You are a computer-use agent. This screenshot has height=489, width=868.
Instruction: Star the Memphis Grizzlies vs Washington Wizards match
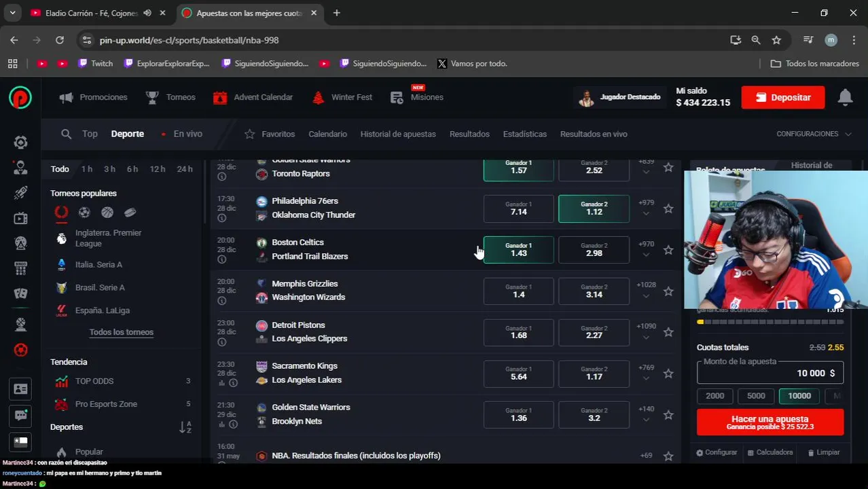(668, 291)
